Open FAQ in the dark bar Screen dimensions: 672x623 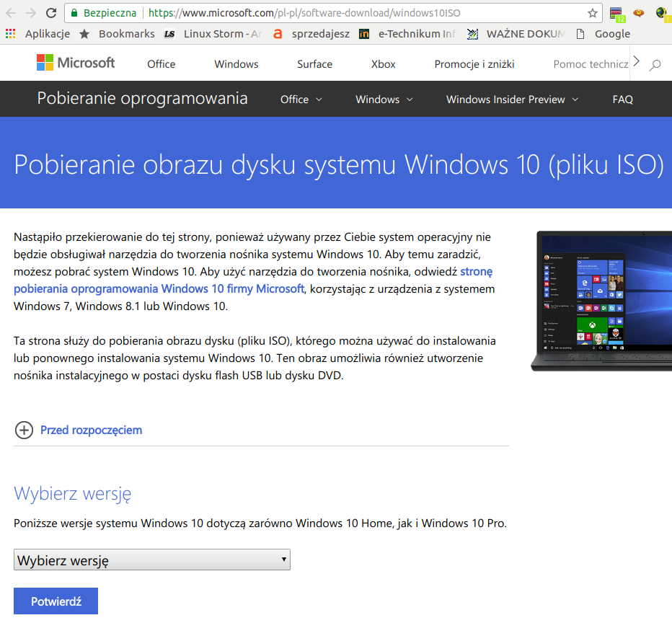[x=622, y=100]
